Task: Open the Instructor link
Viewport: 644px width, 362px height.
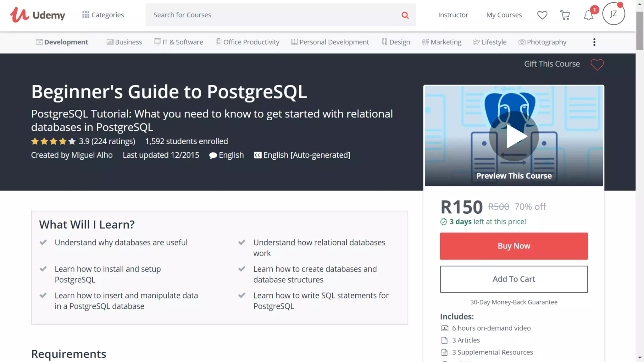Action: coord(453,15)
